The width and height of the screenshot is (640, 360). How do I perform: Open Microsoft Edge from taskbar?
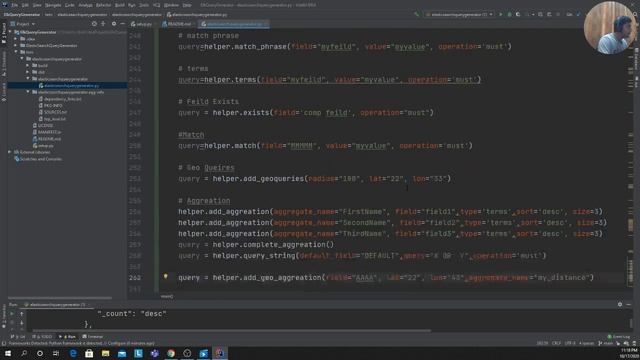[x=73, y=353]
